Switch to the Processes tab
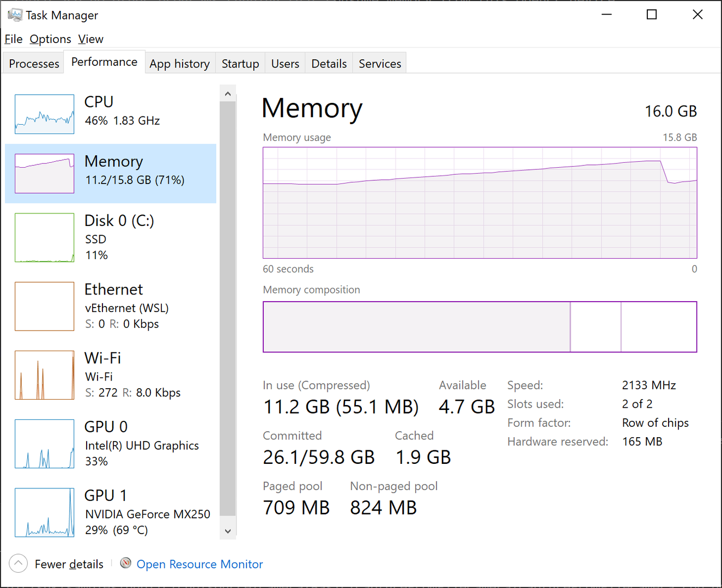The image size is (722, 588). [x=34, y=64]
